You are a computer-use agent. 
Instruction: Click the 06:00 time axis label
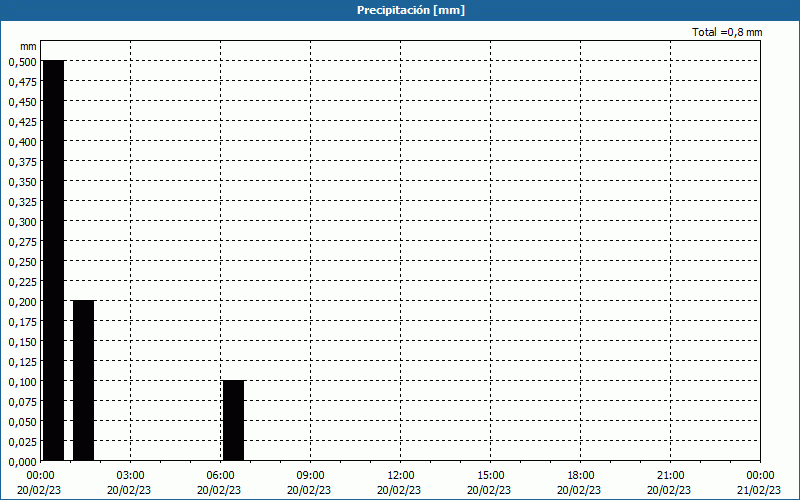(x=220, y=476)
